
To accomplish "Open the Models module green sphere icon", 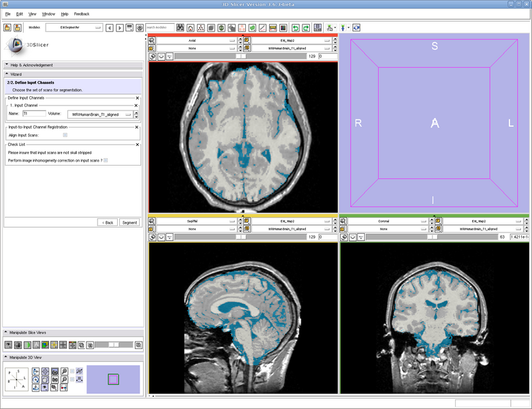I will click(221, 28).
